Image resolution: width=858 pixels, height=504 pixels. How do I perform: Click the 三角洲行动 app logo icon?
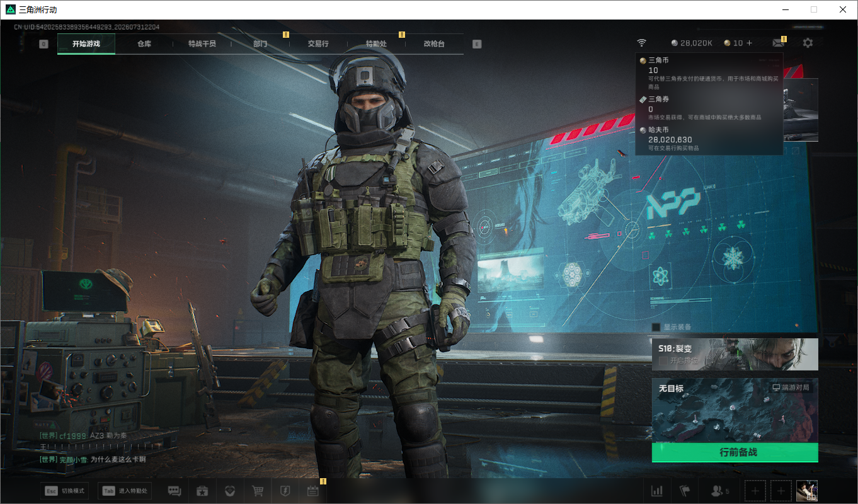(10, 9)
